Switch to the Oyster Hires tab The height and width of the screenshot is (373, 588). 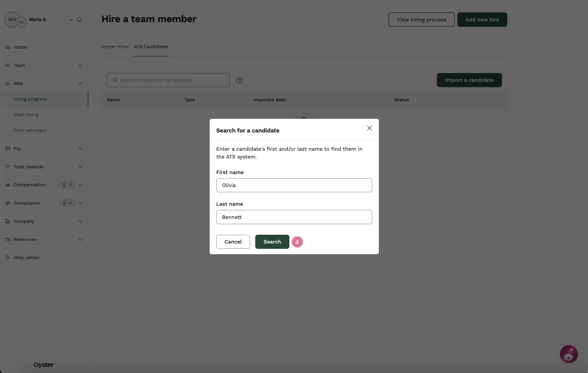pos(115,47)
